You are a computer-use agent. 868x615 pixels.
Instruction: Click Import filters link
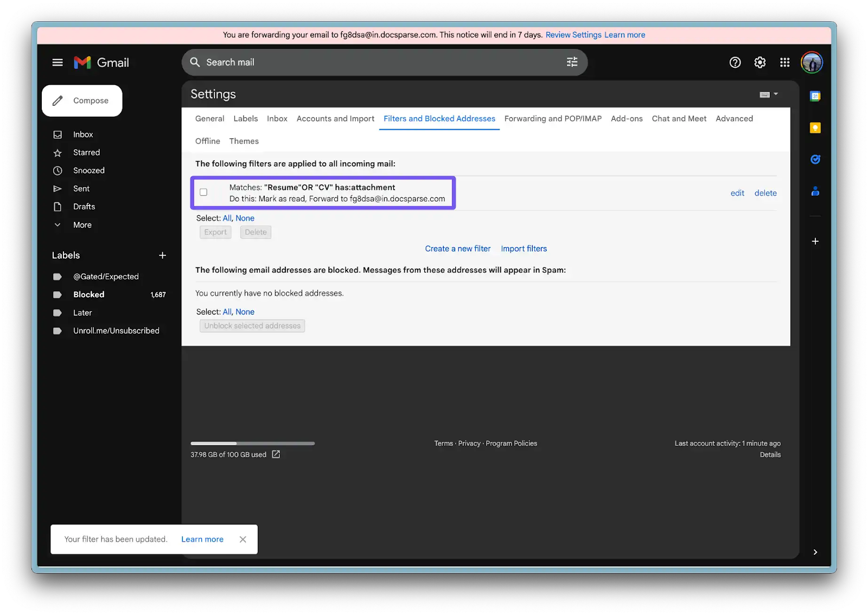(x=524, y=249)
